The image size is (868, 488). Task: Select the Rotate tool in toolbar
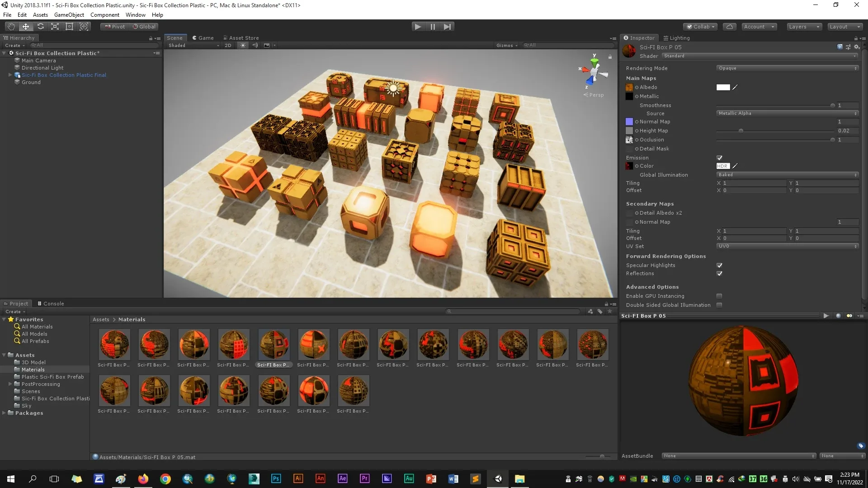pos(40,27)
